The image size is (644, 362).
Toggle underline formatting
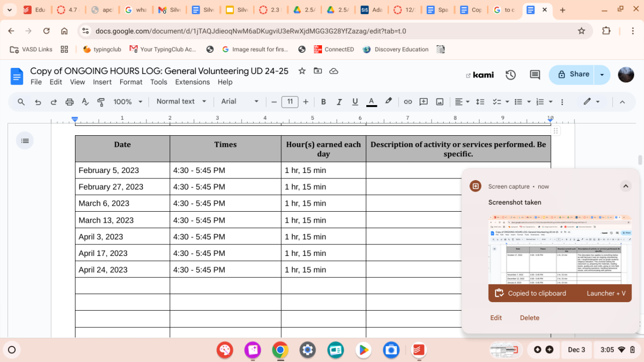355,102
